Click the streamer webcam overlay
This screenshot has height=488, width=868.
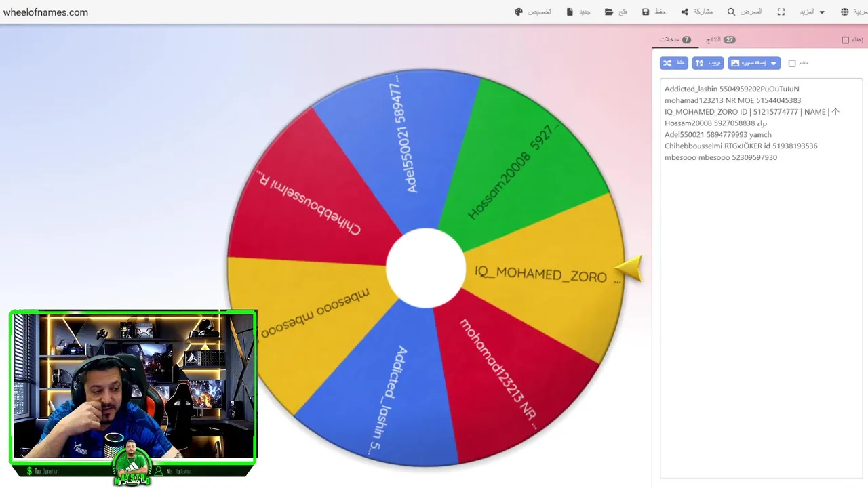(x=133, y=393)
